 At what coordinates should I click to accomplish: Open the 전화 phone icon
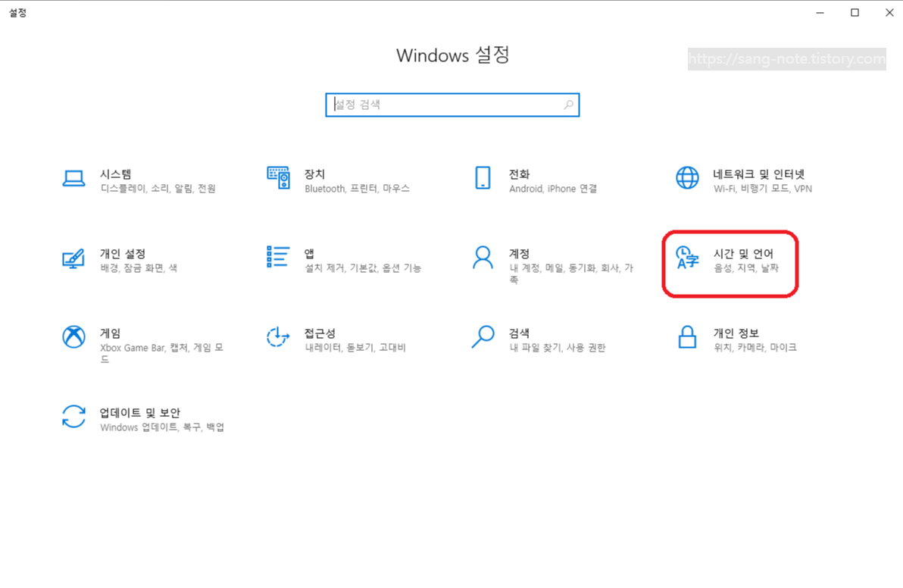(x=483, y=178)
